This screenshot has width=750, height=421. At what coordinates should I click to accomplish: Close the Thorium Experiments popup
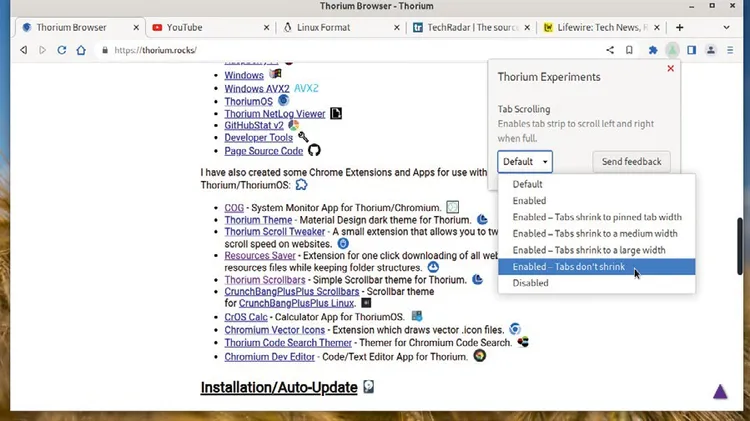670,69
